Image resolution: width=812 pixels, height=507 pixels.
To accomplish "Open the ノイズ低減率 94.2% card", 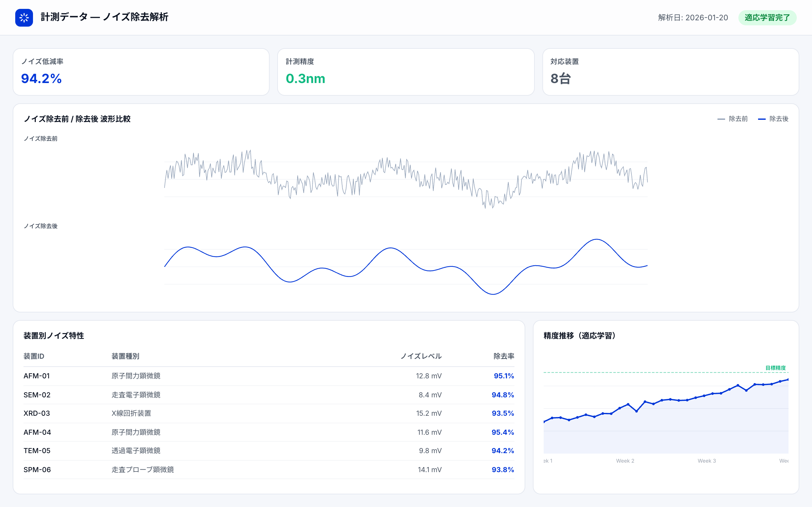I will pos(141,72).
